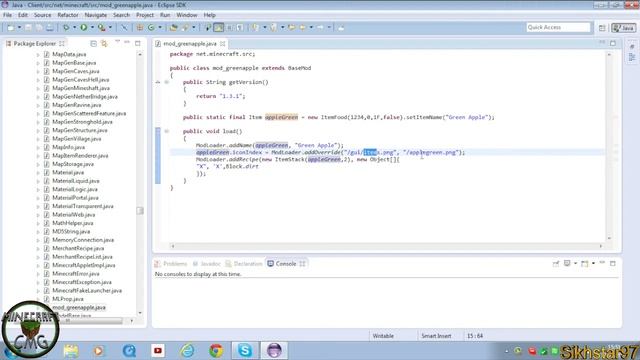Toggle Show Whitespace Characters in the toolbar
This screenshot has width=640, height=360.
240,27
